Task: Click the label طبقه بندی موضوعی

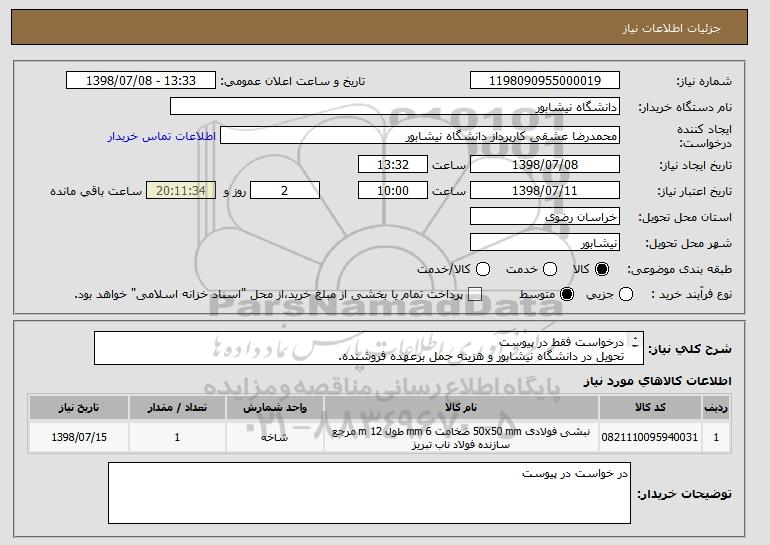Action: pos(679,269)
